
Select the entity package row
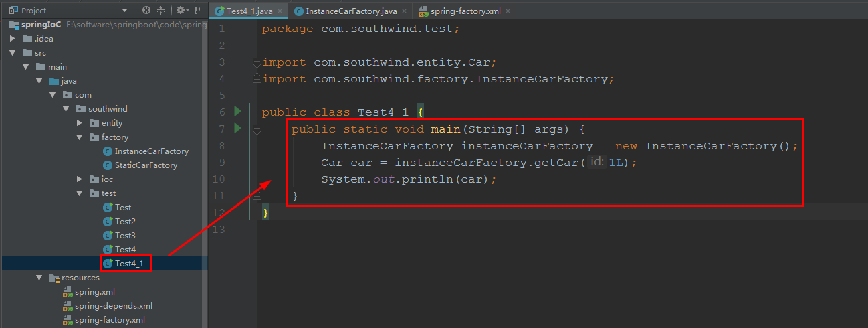tap(104, 122)
